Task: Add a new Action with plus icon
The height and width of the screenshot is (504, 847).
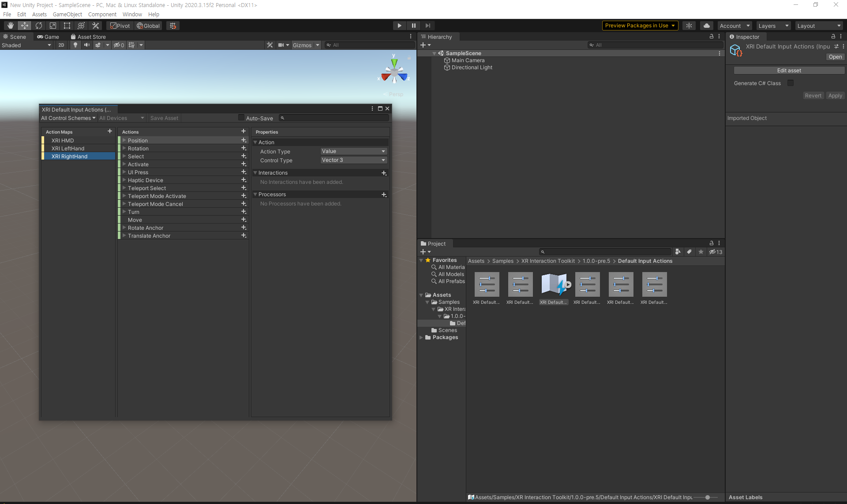Action: (x=243, y=131)
